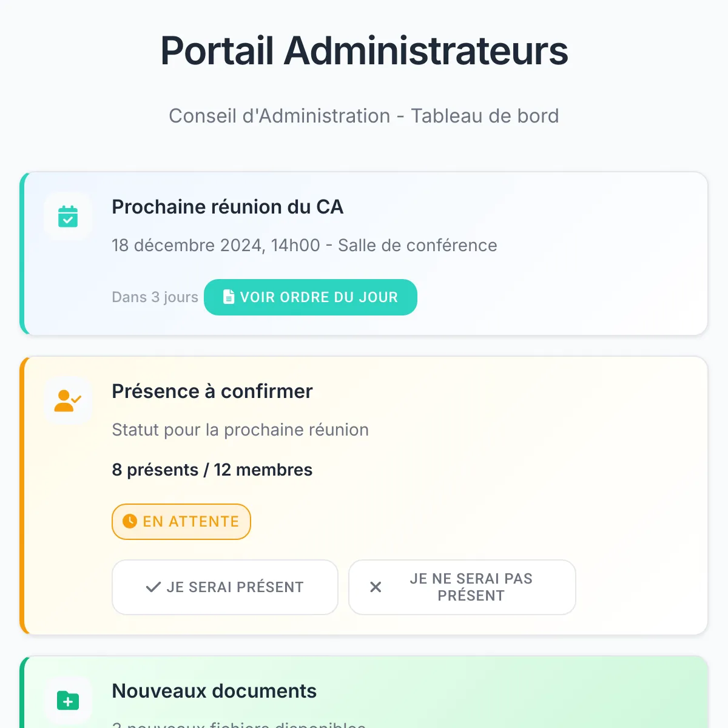Screen dimensions: 728x728
Task: Click the X icon on Je ne serai pas présent
Action: [x=376, y=587]
